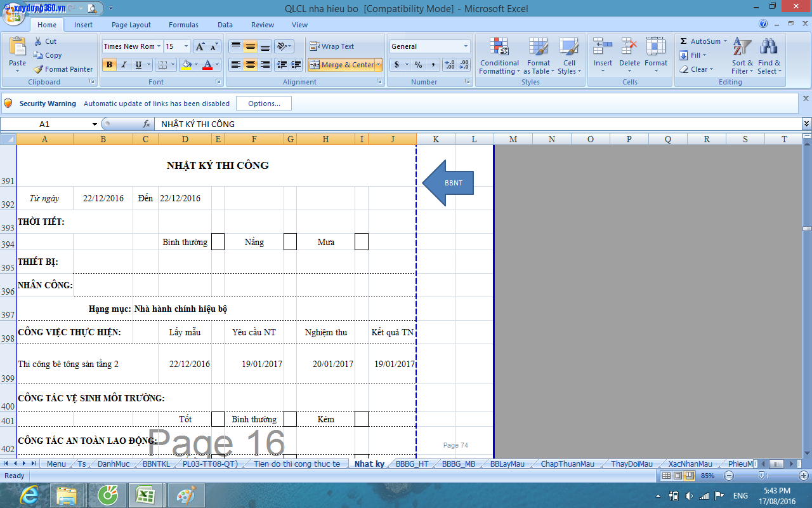This screenshot has width=812, height=508.
Task: Open the Review ribbon tab
Action: coord(263,25)
